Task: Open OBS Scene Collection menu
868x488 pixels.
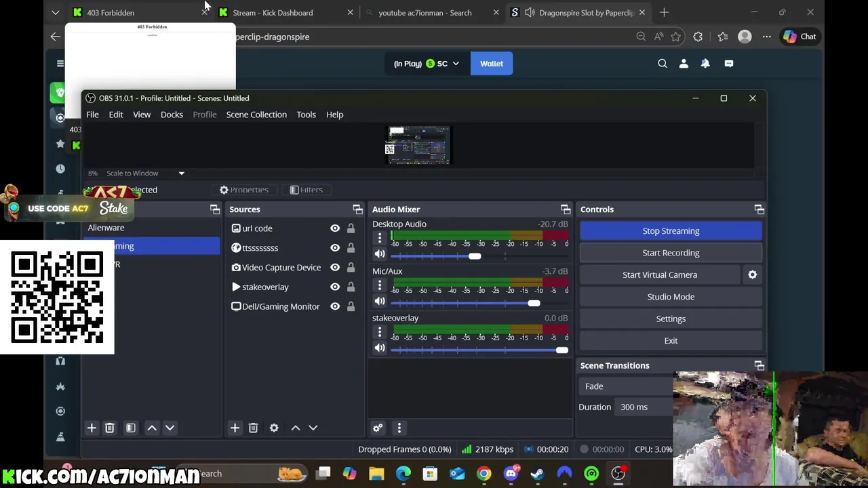Action: coord(256,115)
